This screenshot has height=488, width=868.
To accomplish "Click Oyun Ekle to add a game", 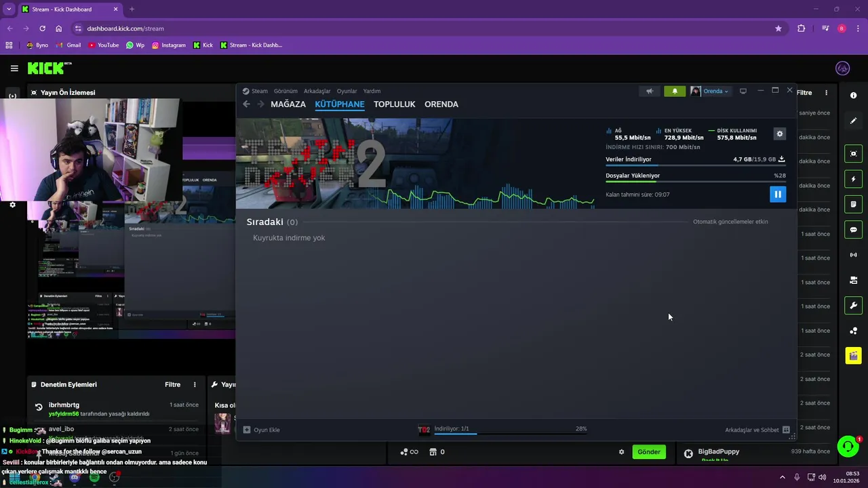I will click(262, 430).
